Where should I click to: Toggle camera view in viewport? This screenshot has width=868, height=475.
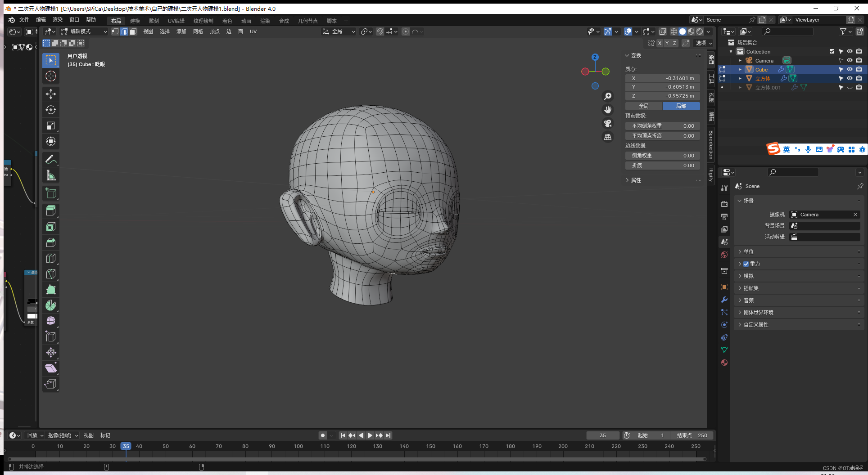click(608, 123)
